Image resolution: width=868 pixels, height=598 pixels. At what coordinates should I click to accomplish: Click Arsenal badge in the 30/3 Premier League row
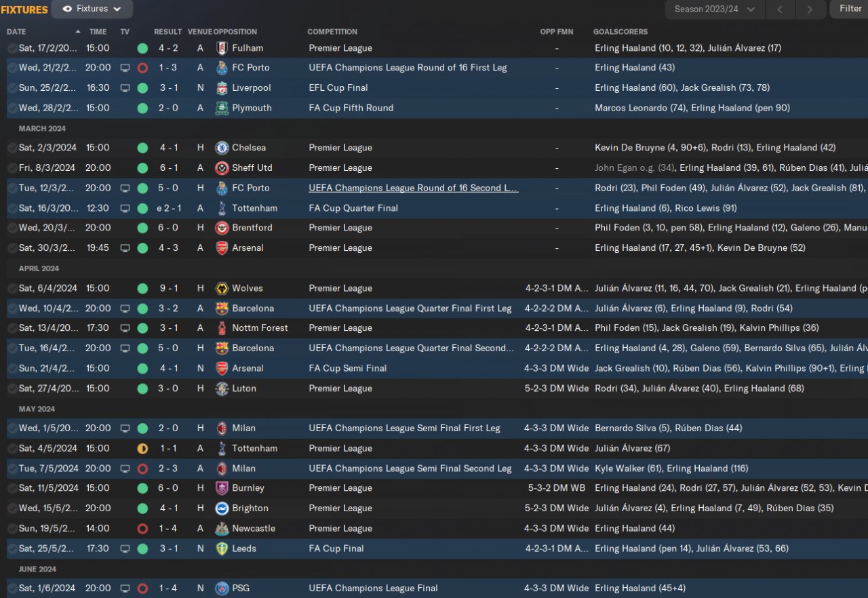pos(222,248)
